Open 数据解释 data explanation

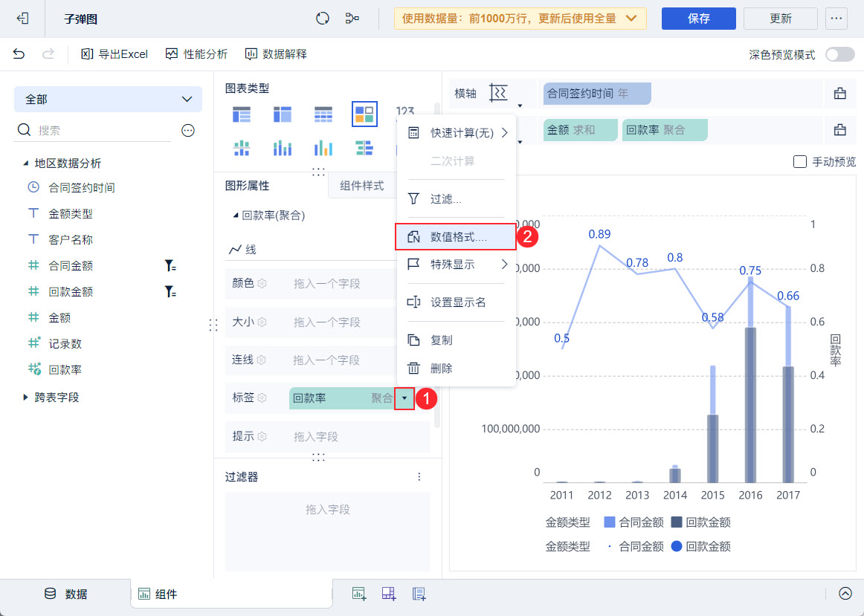(276, 54)
